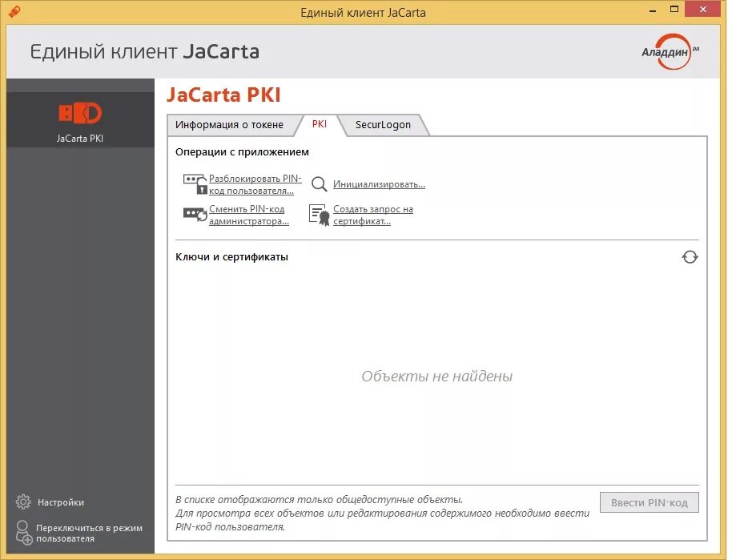Switch to the SecurLogon tab

(x=383, y=125)
